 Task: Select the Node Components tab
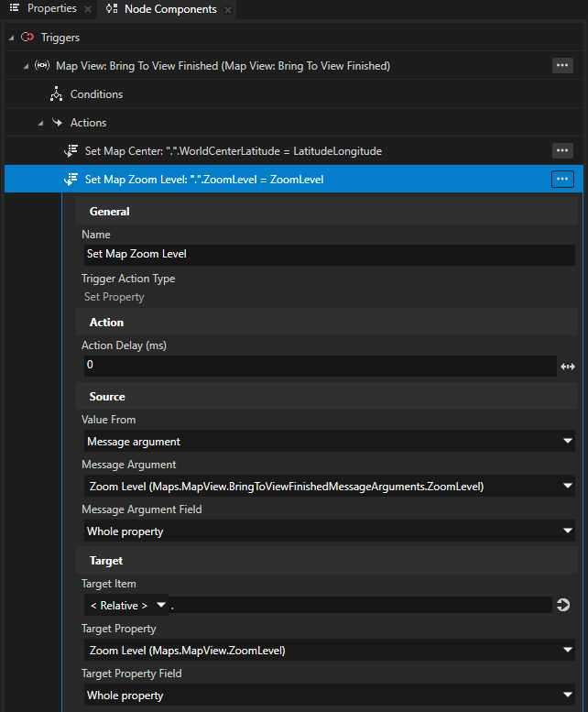167,9
